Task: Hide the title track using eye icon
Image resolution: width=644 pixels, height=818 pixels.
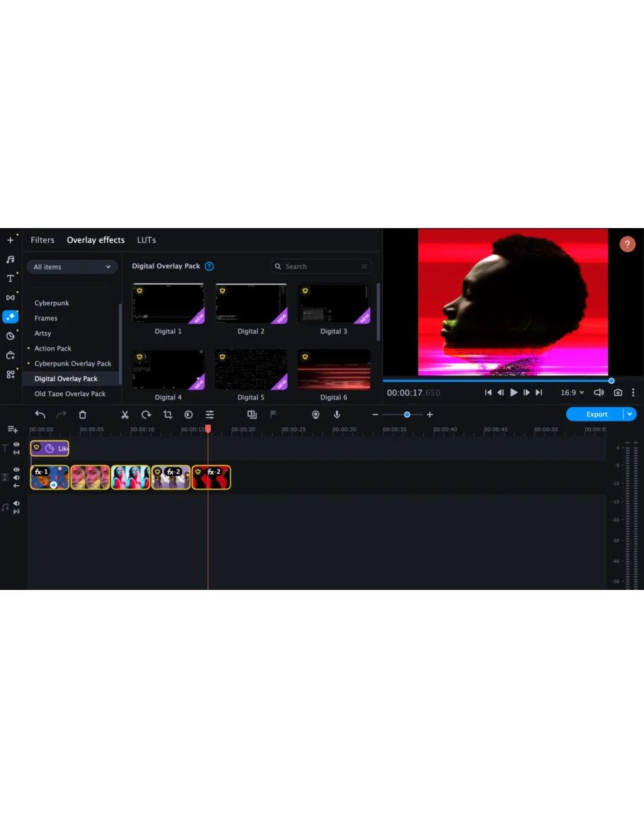Action: coord(16,444)
